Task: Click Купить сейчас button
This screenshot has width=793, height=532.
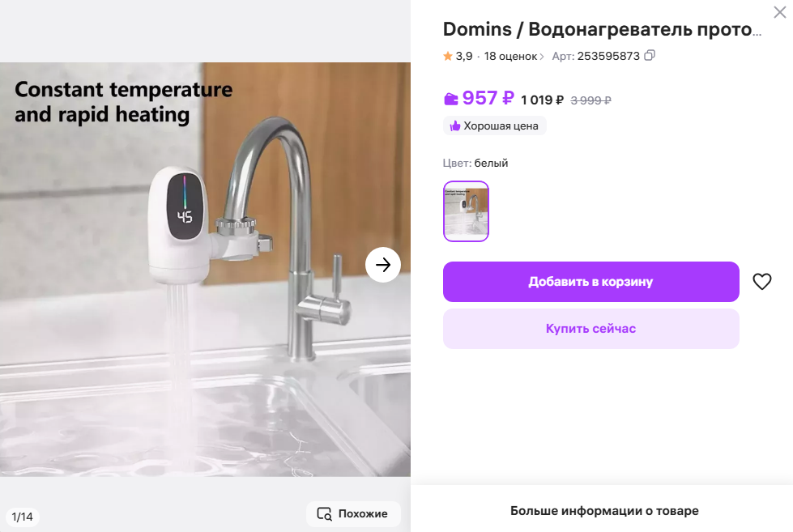Action: (x=590, y=329)
